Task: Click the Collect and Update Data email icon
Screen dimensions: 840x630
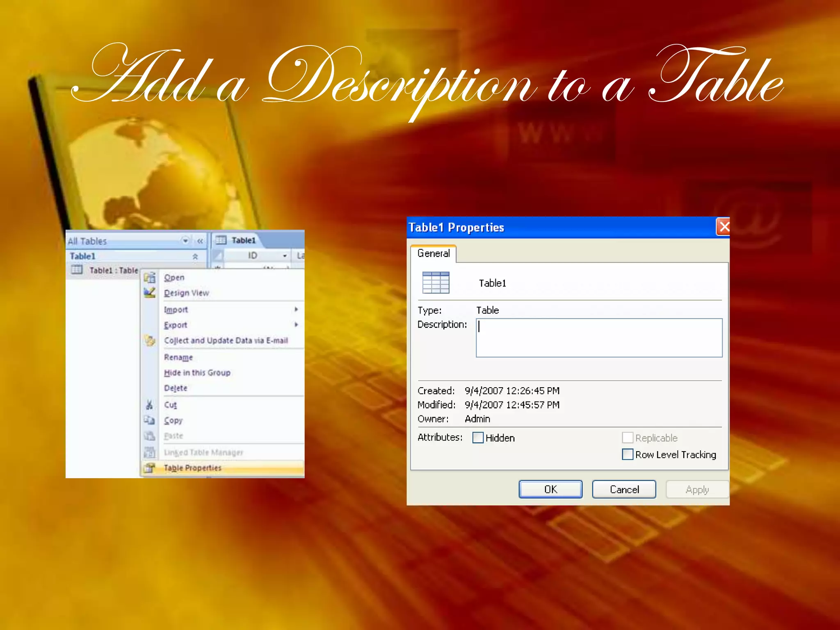Action: click(150, 340)
